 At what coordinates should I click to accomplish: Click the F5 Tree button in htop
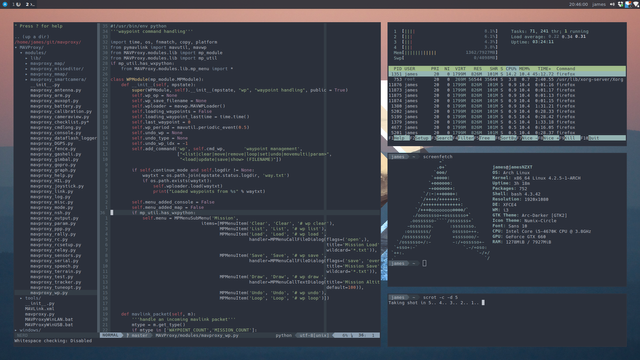tap(485, 138)
